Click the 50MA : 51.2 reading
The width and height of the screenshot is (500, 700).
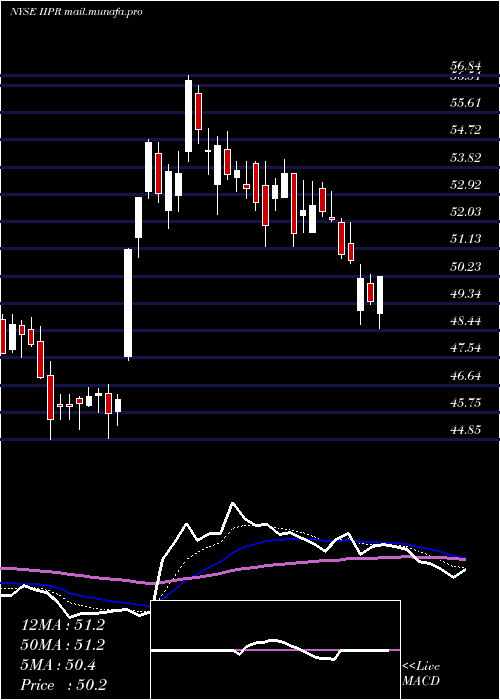point(62,645)
